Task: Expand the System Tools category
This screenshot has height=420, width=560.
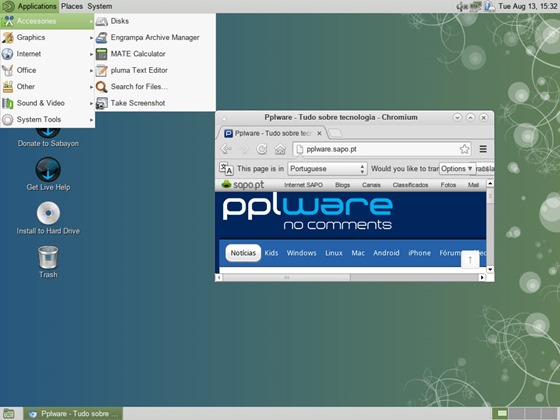Action: point(47,120)
